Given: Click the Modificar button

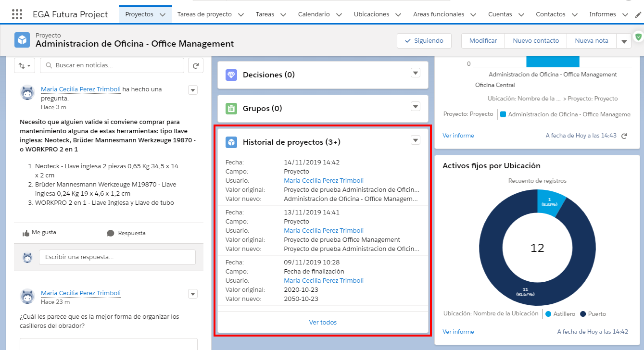Looking at the screenshot, I should click(483, 41).
